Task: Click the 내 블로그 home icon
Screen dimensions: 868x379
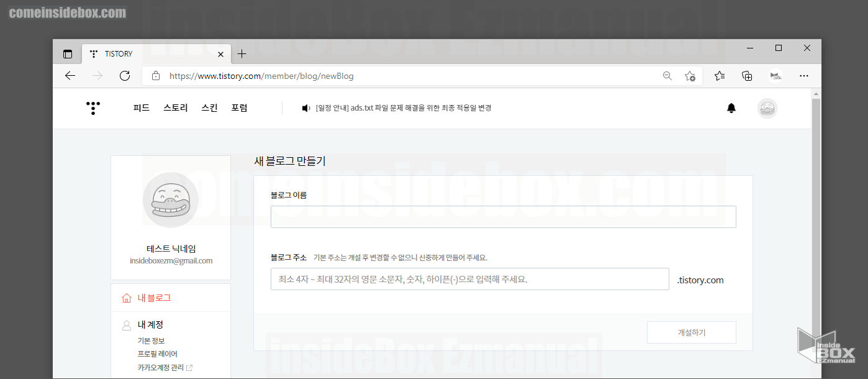Action: [x=127, y=298]
